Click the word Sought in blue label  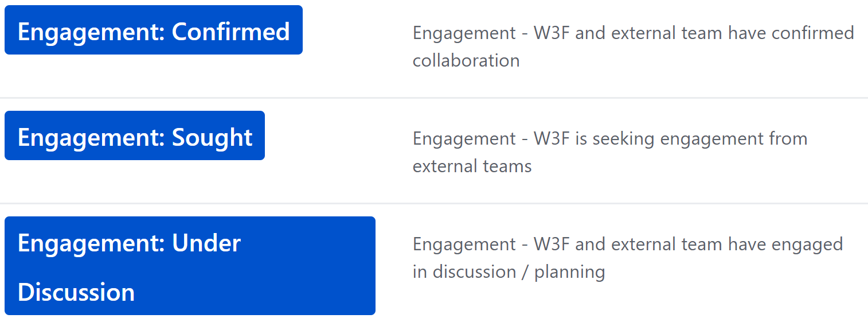[212, 138]
